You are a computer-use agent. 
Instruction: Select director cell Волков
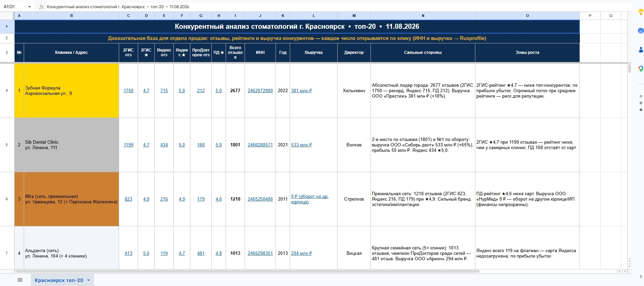(x=354, y=145)
